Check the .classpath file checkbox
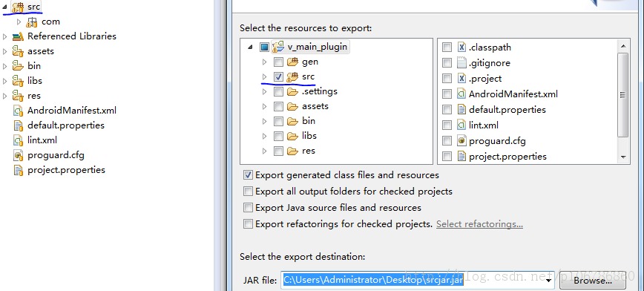Screen dimensions: 644x291 pos(447,48)
